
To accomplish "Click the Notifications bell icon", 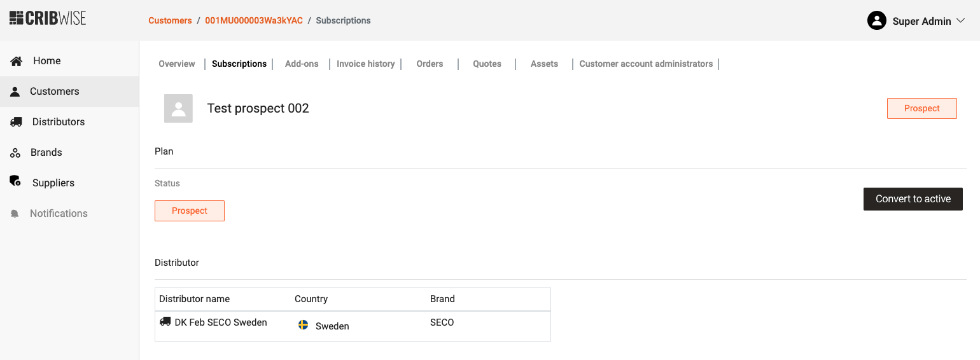I will click(15, 214).
